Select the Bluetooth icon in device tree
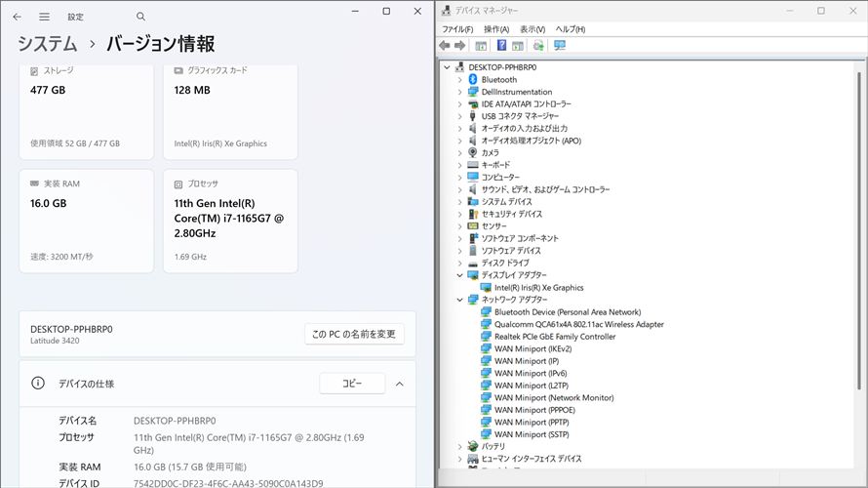Viewport: 868px width, 488px height. (x=473, y=80)
